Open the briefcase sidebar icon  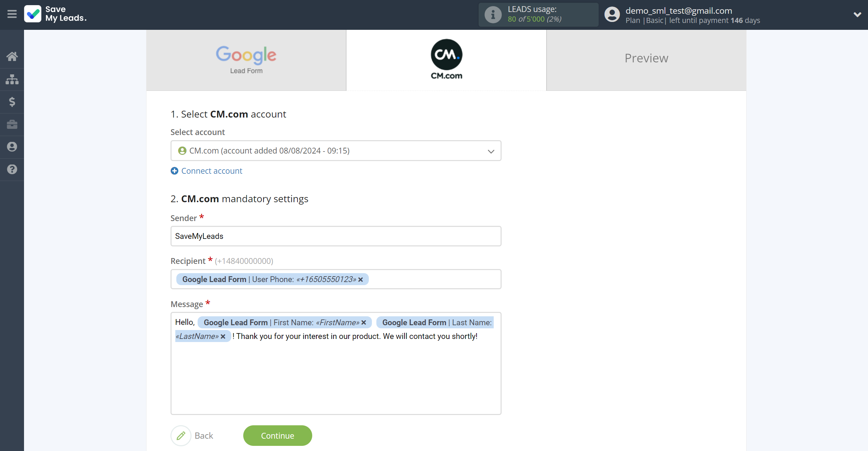tap(12, 124)
